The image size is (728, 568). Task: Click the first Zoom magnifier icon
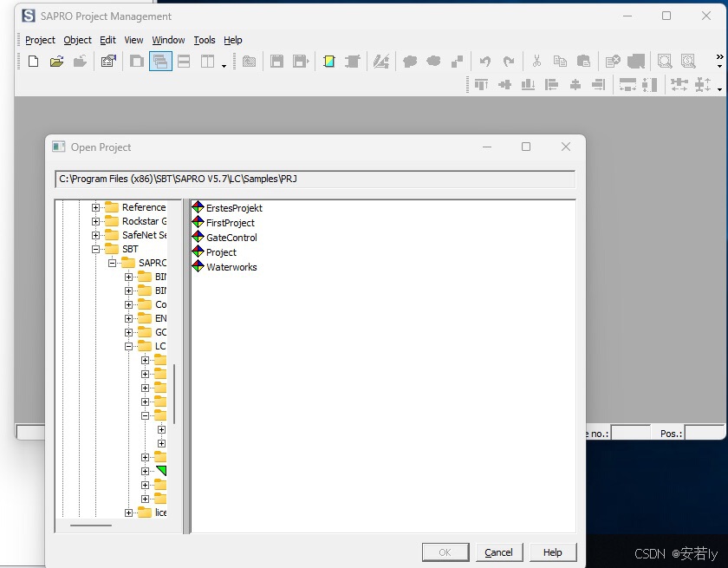pyautogui.click(x=665, y=62)
